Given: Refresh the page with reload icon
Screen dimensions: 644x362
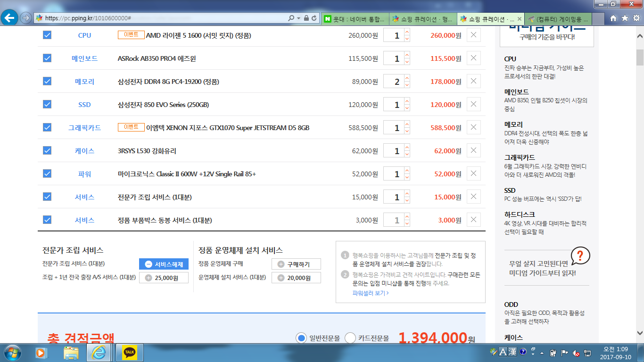Looking at the screenshot, I should 314,18.
